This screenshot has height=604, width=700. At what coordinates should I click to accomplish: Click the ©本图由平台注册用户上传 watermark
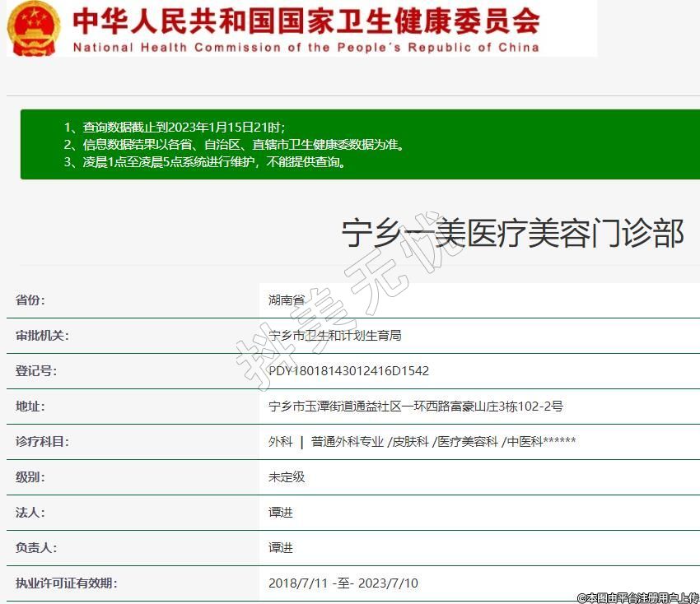(x=637, y=597)
